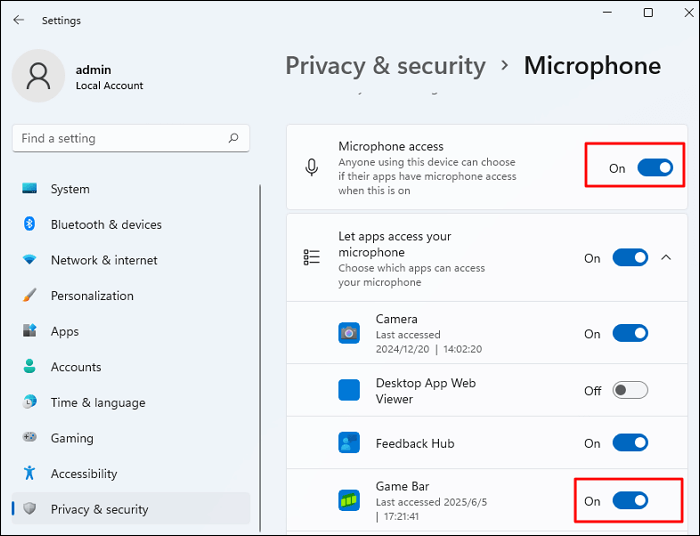700x536 pixels.
Task: Turn off the Microphone access toggle
Action: [655, 168]
